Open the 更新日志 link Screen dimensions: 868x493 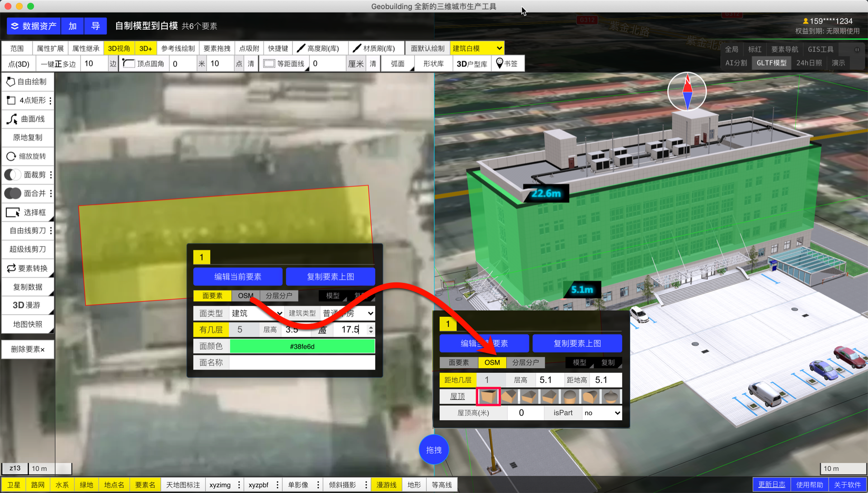pyautogui.click(x=771, y=484)
